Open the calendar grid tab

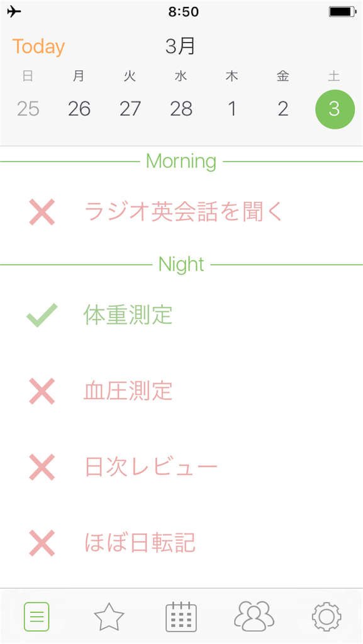[181, 617]
